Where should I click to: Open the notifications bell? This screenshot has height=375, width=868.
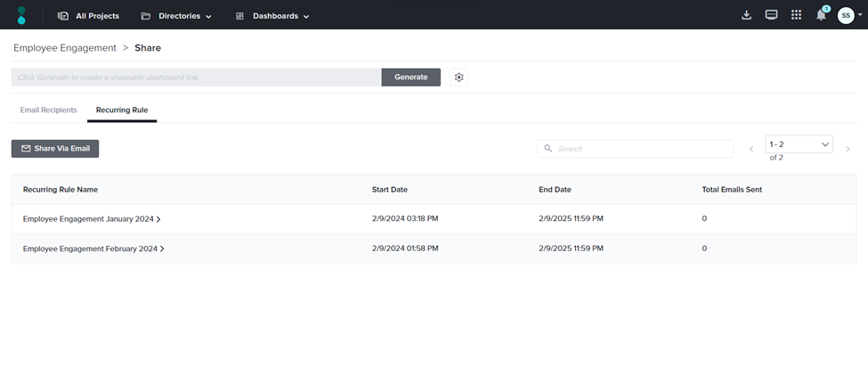point(821,15)
